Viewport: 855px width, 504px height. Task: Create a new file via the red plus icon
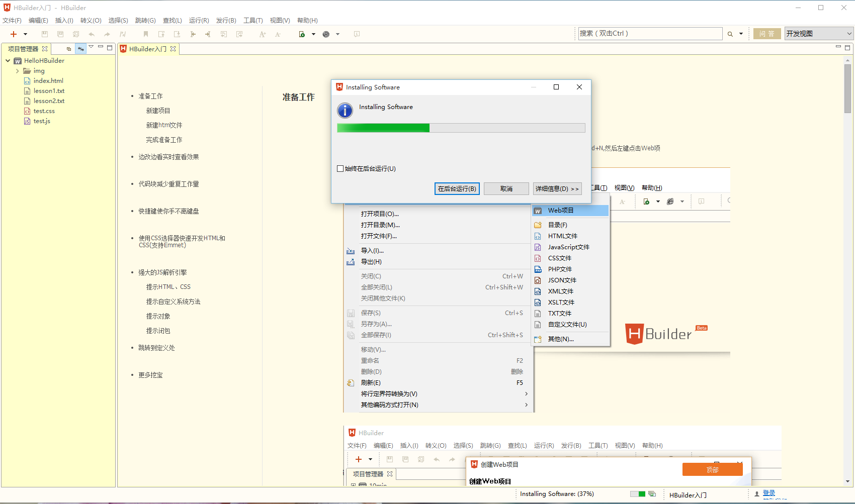pos(14,34)
